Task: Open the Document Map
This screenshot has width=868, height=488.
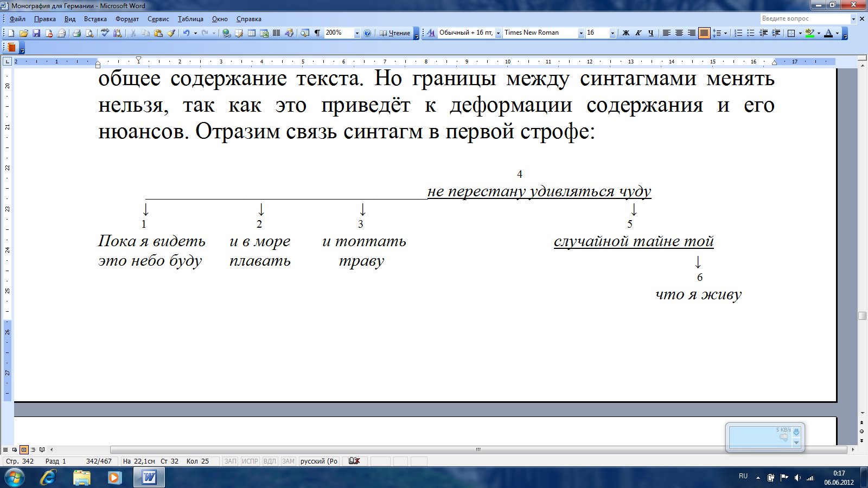Action: [x=305, y=33]
